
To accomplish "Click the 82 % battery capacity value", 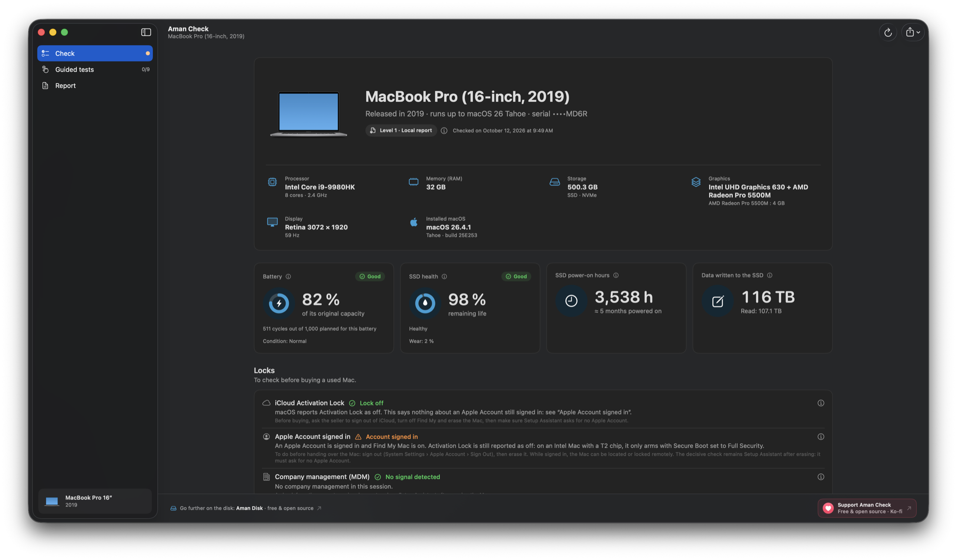I will click(321, 299).
